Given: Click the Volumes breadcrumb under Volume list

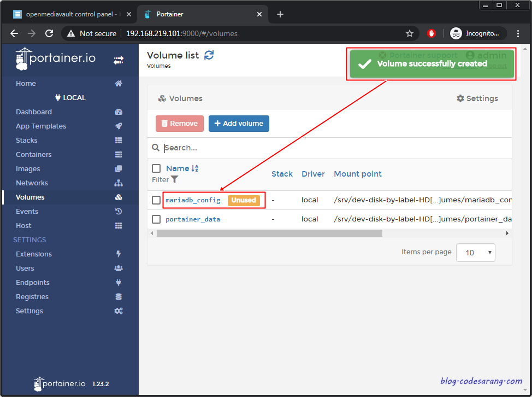Looking at the screenshot, I should click(x=159, y=66).
